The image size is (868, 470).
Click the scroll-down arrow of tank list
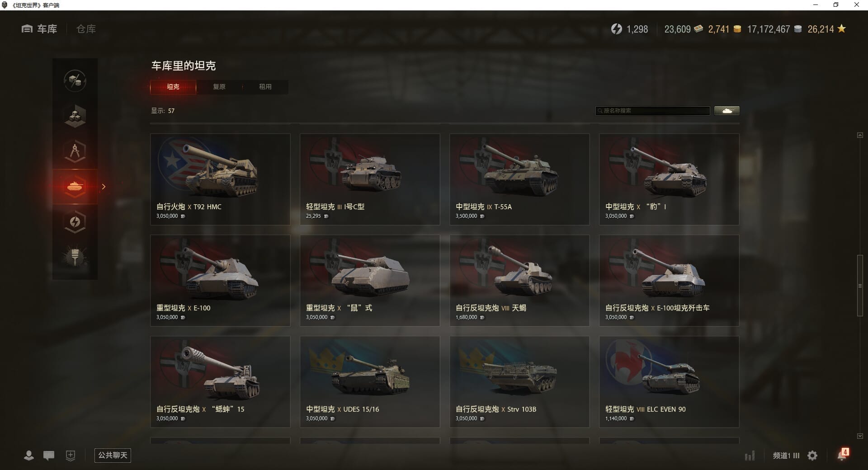tap(860, 436)
